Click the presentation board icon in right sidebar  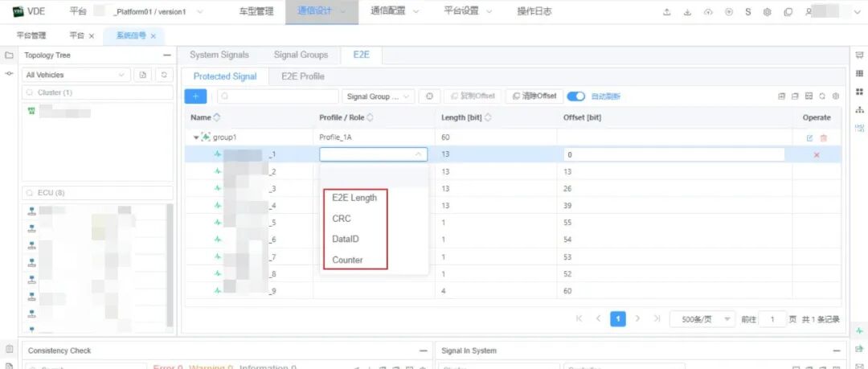coord(859,55)
